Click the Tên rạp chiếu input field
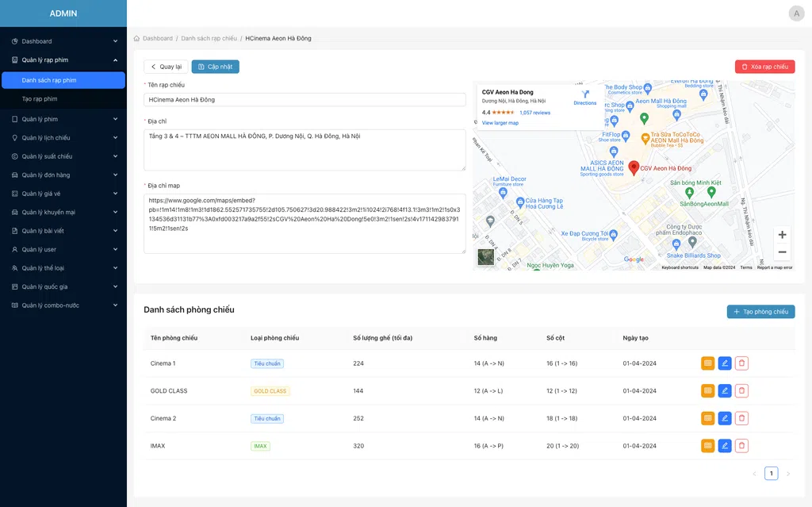 304,100
